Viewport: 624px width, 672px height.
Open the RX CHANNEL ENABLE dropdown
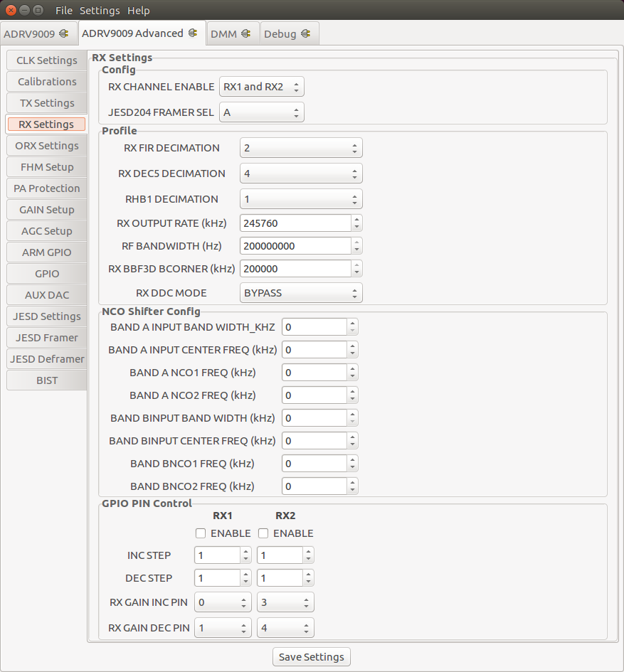[x=261, y=86]
